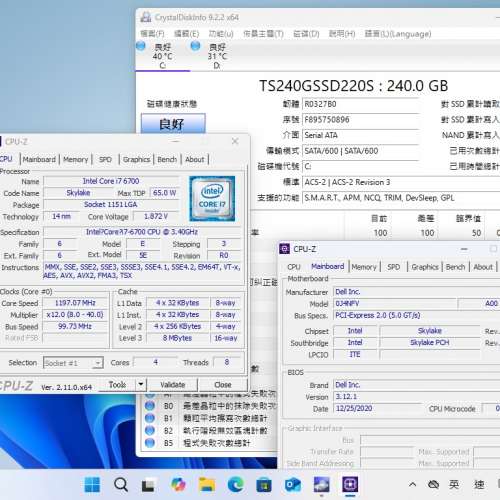Screen dimensions: 500x500
Task: Click the Intel Core i7 logo
Action: click(212, 199)
